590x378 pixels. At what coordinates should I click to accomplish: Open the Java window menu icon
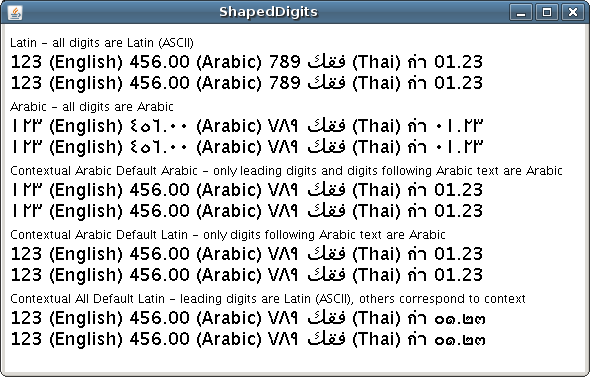(x=15, y=12)
